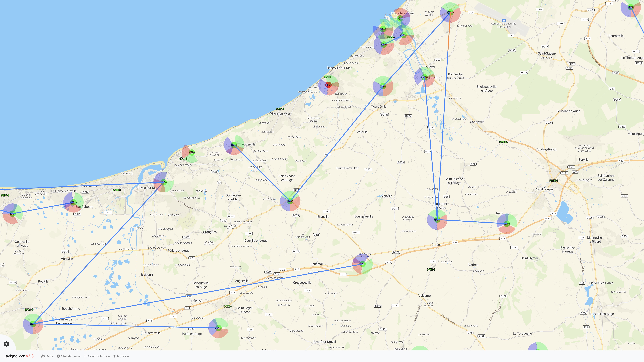Select the Englesqueville-en-Auge label
The width and height of the screenshot is (644, 362).
(x=487, y=89)
